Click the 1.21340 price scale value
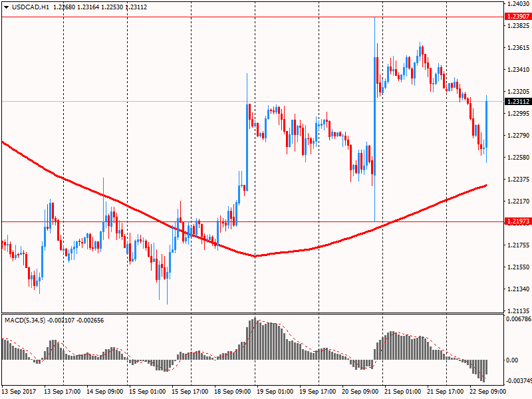Image resolution: width=532 pixels, height=399 pixels. click(x=519, y=289)
